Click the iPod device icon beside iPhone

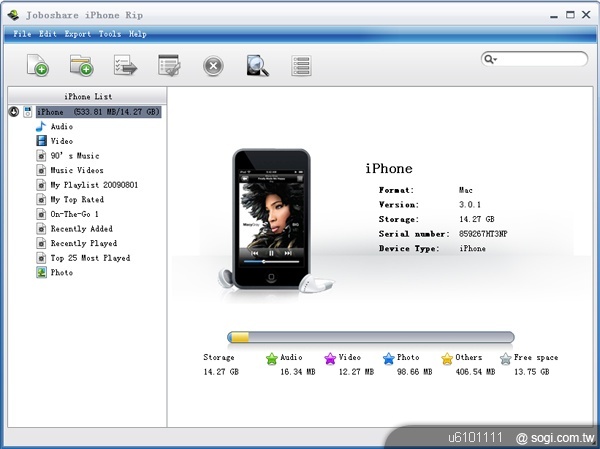28,112
